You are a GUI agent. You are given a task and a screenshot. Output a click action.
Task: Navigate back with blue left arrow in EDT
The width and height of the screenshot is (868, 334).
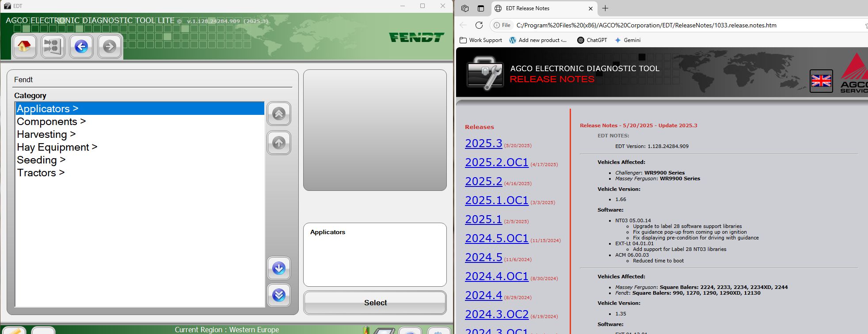coord(81,46)
